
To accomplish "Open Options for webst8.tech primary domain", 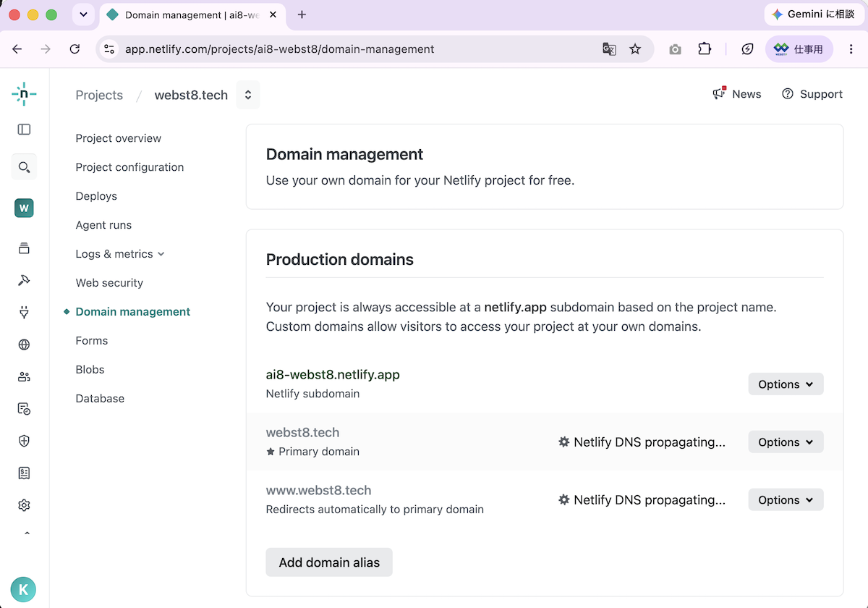I will pyautogui.click(x=786, y=442).
